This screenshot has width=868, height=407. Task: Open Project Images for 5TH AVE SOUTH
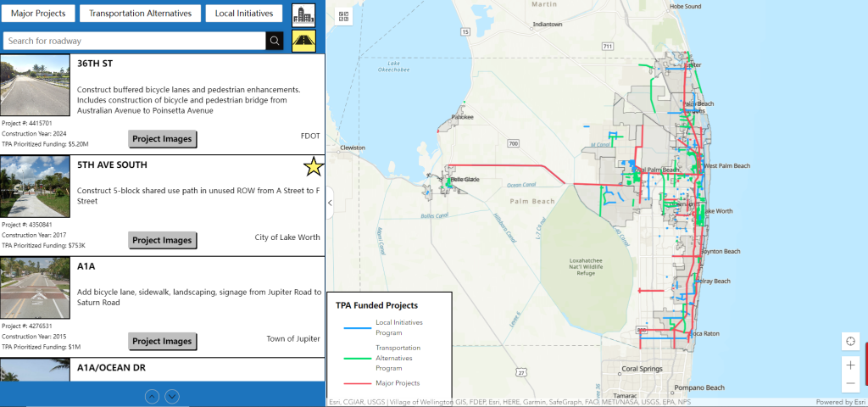[x=162, y=240]
